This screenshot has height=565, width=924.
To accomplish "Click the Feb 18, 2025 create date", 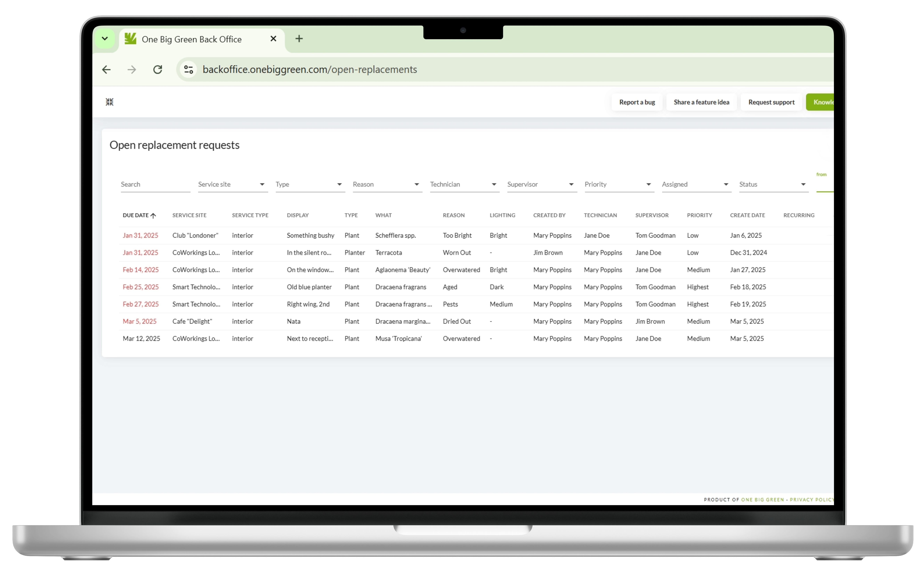I will (x=748, y=287).
